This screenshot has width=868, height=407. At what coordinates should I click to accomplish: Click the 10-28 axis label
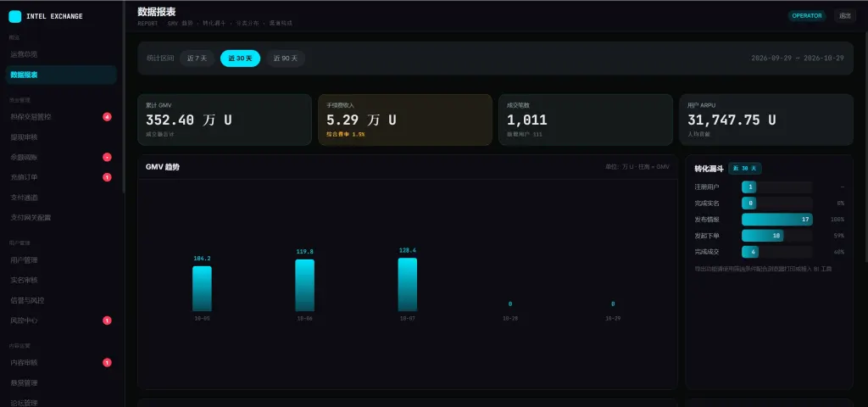tap(509, 319)
